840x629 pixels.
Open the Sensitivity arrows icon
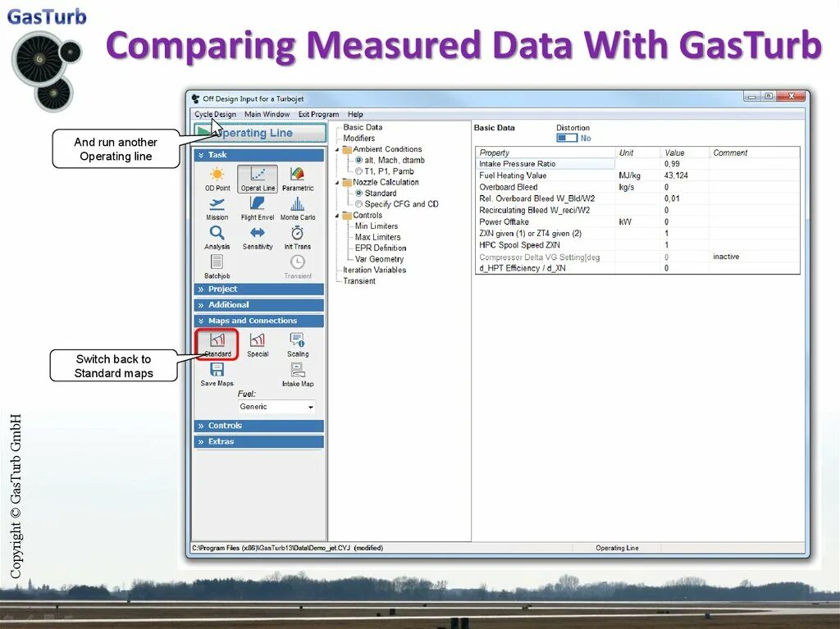pyautogui.click(x=257, y=237)
